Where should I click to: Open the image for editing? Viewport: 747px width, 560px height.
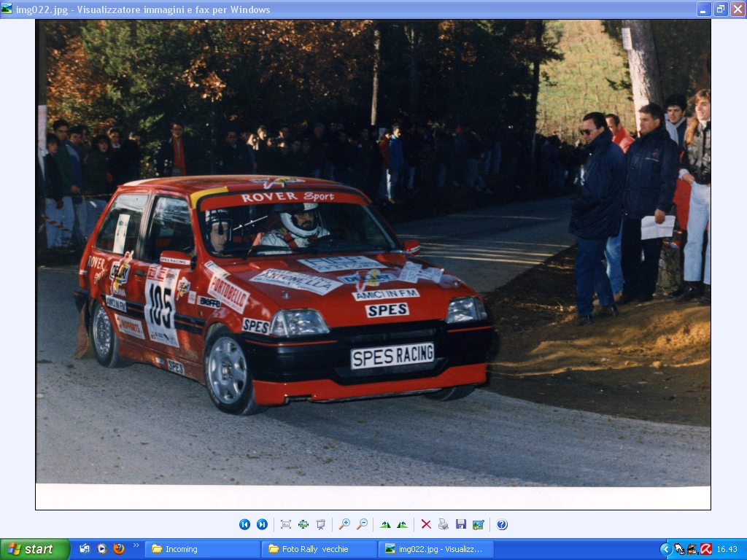[479, 524]
